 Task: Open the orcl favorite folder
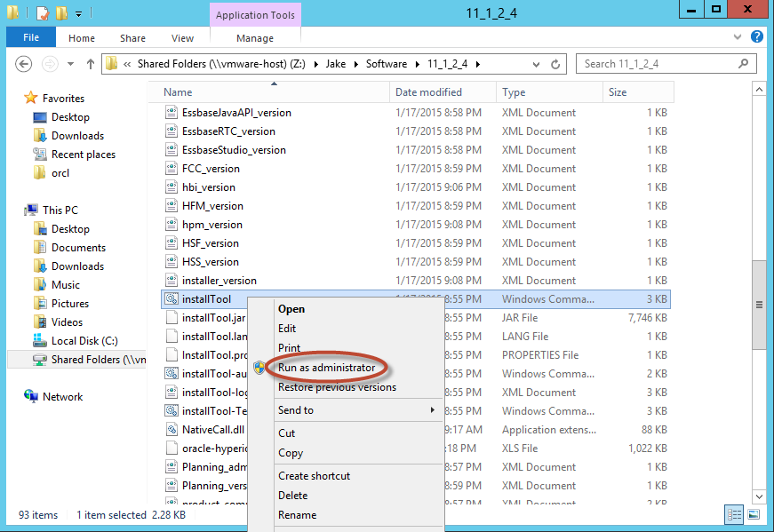60,173
